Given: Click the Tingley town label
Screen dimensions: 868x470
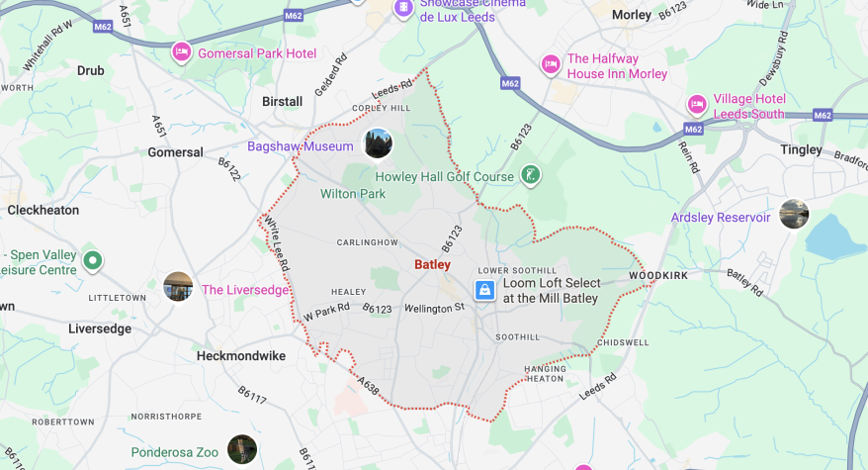Looking at the screenshot, I should pos(801,149).
